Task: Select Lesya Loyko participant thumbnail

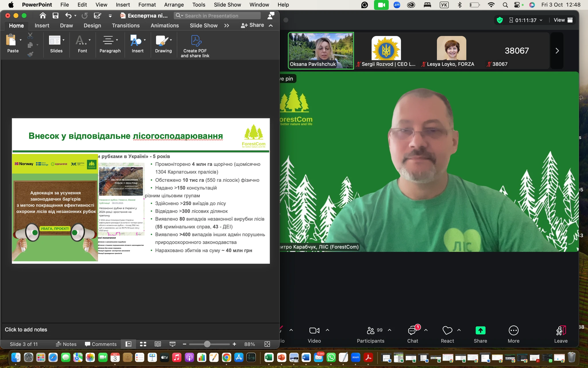Action: pos(451,51)
